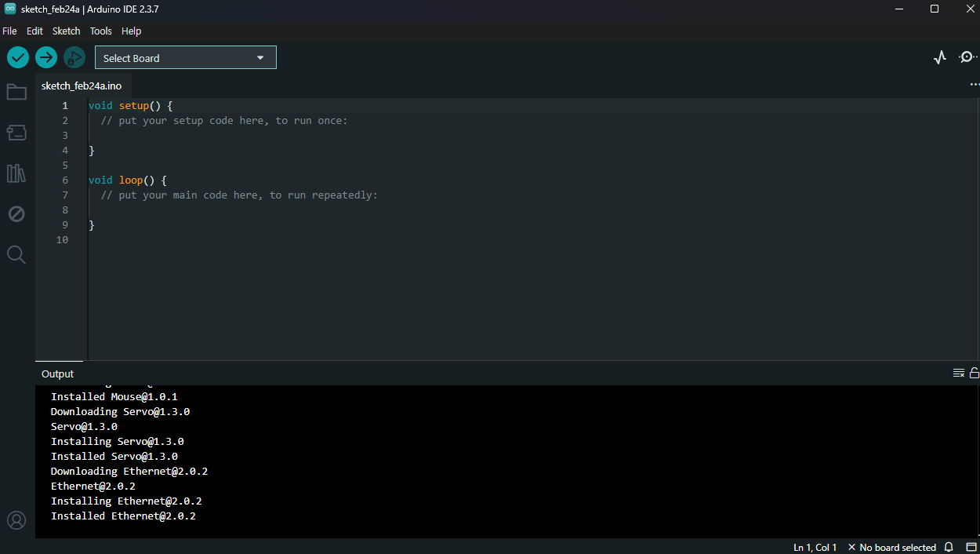The image size is (980, 554).
Task: Open the notifications bell
Action: pos(949,547)
